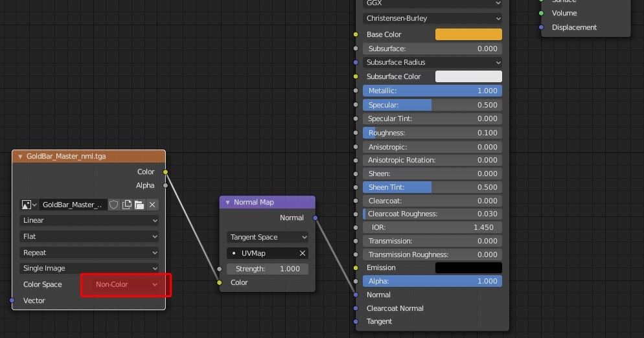Viewport: 644px width, 338px height.
Task: Click the Metallic slider
Action: pyautogui.click(x=433, y=91)
